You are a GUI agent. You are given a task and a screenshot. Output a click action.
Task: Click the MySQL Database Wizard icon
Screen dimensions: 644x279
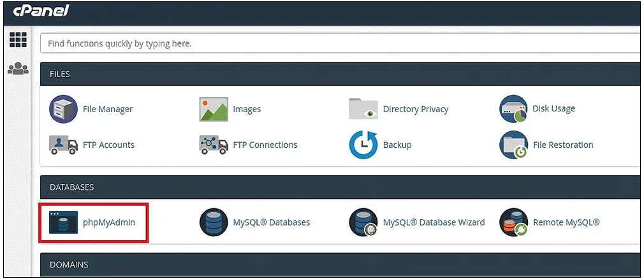(x=363, y=222)
